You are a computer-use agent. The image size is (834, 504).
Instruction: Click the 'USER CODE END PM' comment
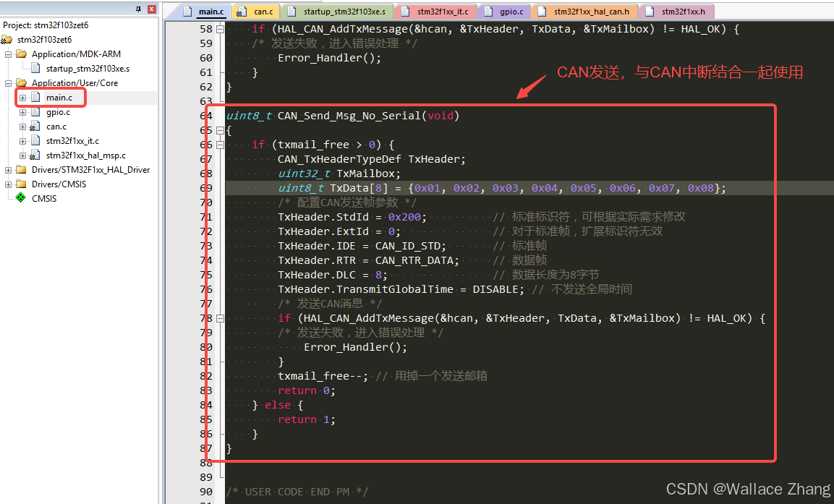pyautogui.click(x=297, y=492)
